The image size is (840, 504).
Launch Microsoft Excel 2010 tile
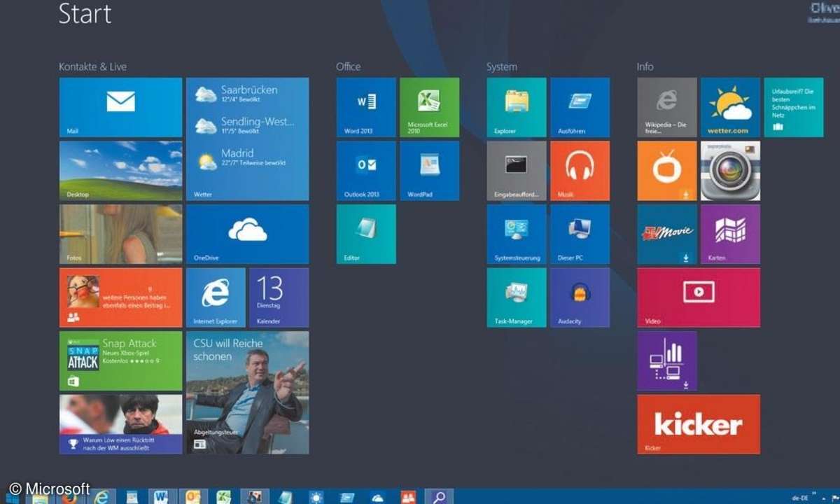point(429,107)
